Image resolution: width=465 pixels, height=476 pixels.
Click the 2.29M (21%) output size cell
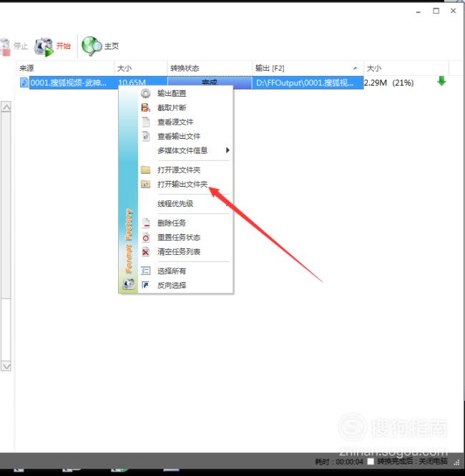coord(389,82)
